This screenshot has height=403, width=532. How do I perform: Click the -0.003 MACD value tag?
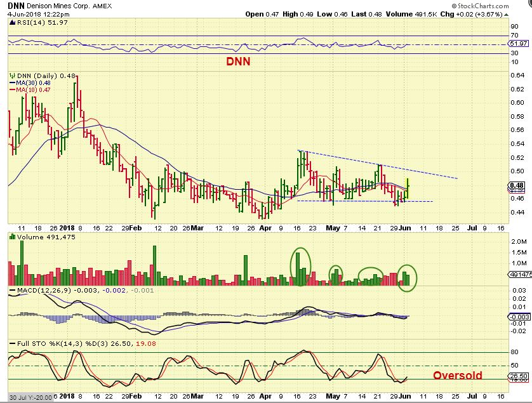(519, 317)
